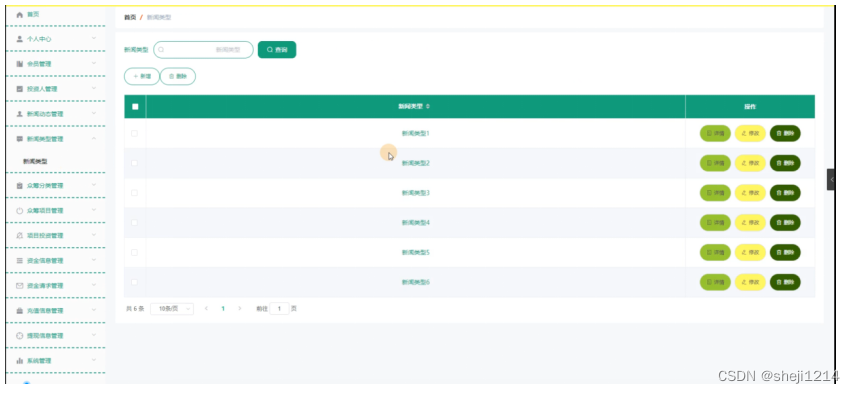Click the 充值信息管理 sidebar icon
Image resolution: width=855 pixels, height=393 pixels.
tap(20, 311)
